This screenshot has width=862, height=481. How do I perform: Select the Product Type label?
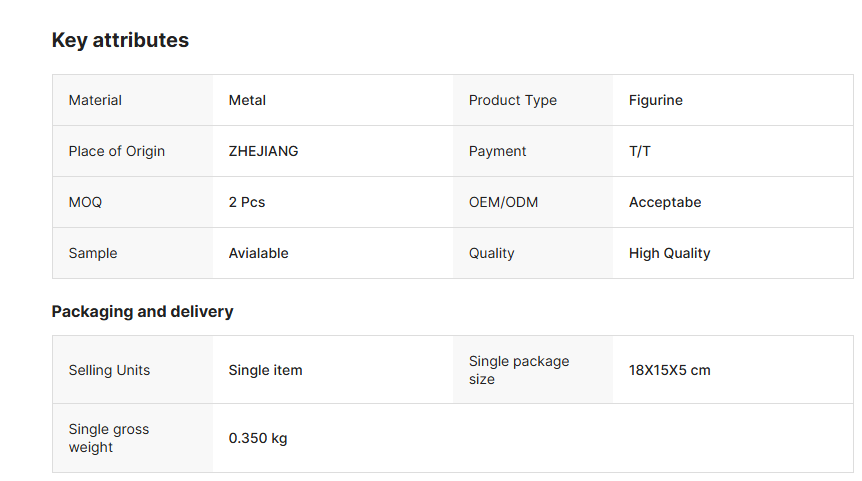click(512, 100)
